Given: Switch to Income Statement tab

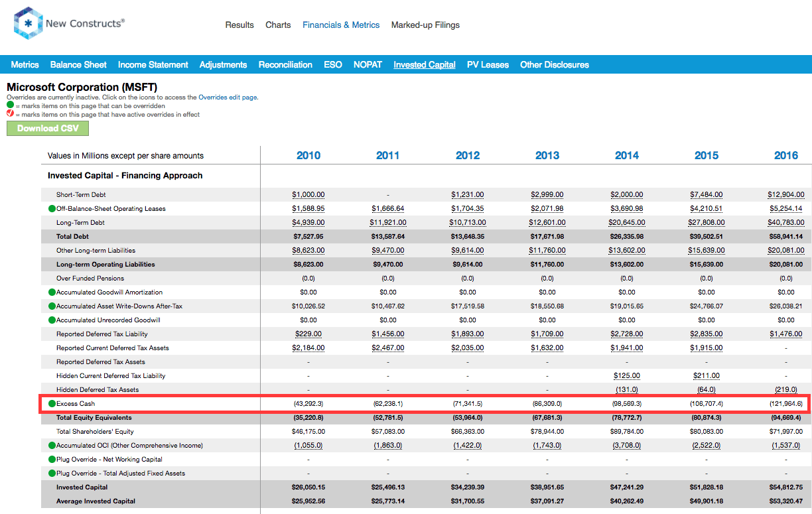Looking at the screenshot, I should 153,64.
